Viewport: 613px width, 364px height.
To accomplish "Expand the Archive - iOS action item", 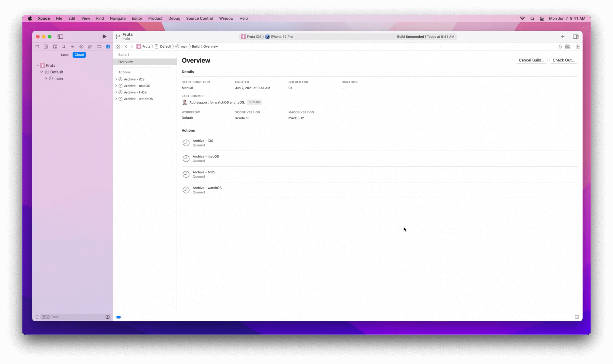I will [x=116, y=79].
